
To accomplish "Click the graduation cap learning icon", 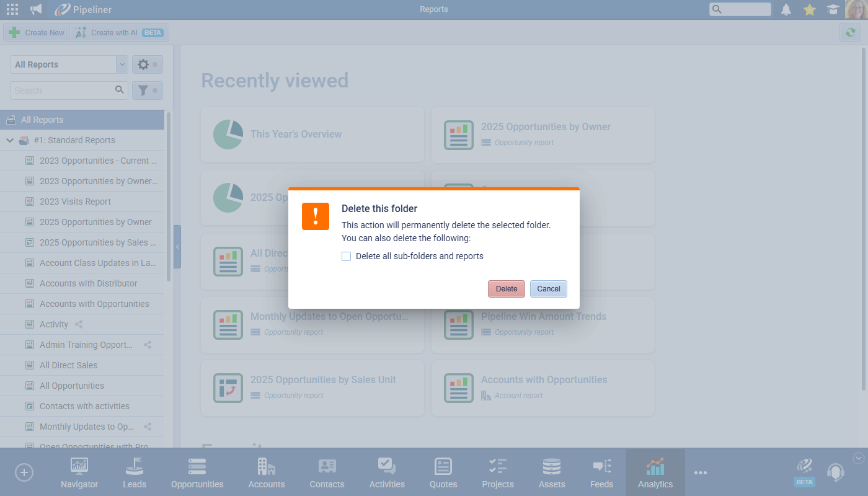I will click(x=832, y=9).
